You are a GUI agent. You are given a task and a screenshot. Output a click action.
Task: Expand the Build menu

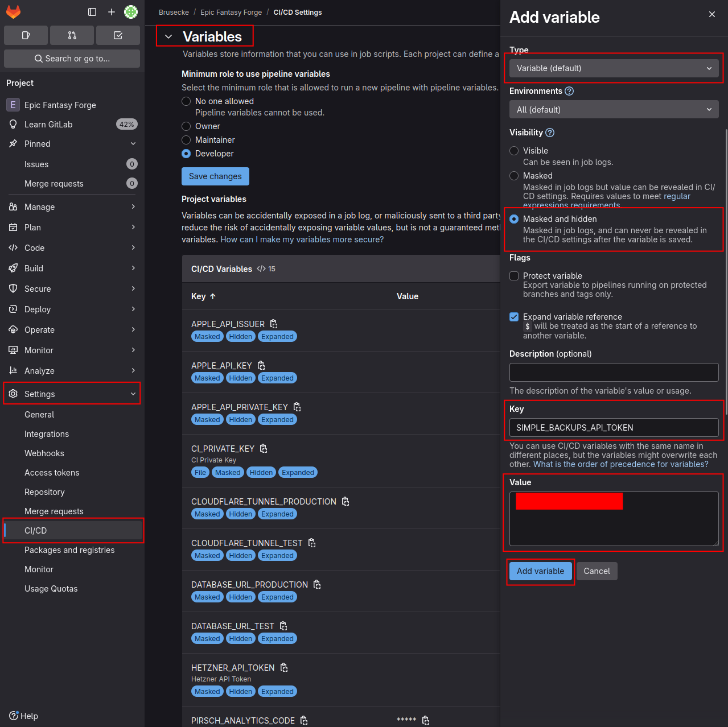click(x=72, y=269)
